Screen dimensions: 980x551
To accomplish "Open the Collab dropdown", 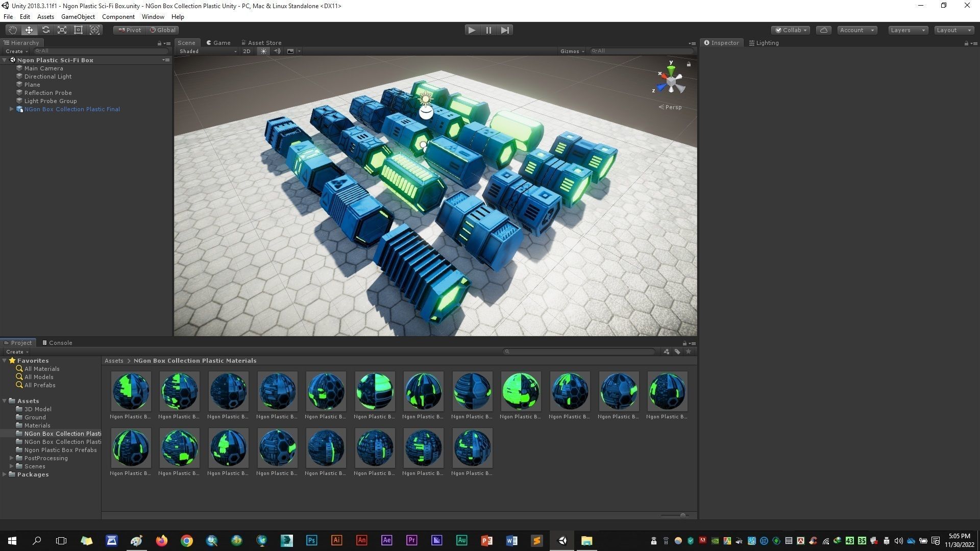I will pyautogui.click(x=791, y=30).
